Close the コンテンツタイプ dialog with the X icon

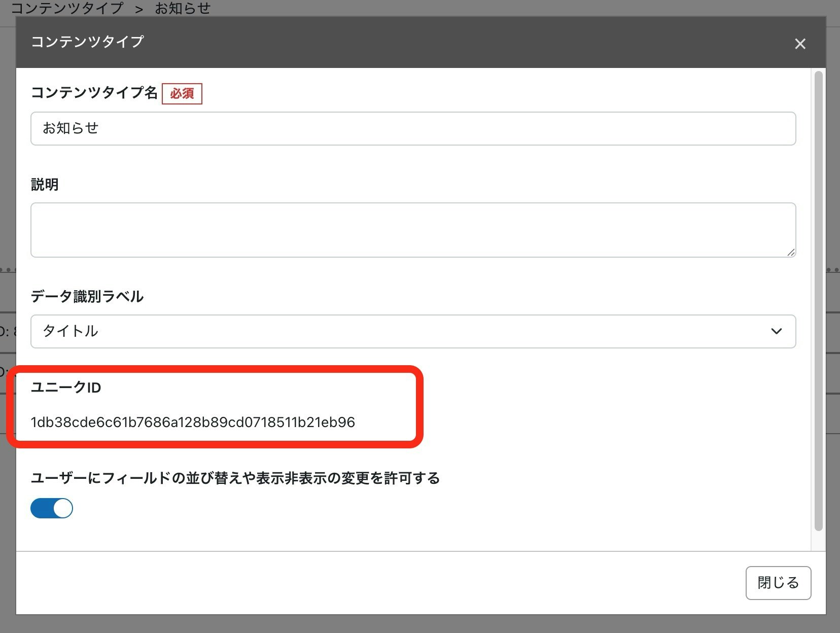tap(800, 44)
